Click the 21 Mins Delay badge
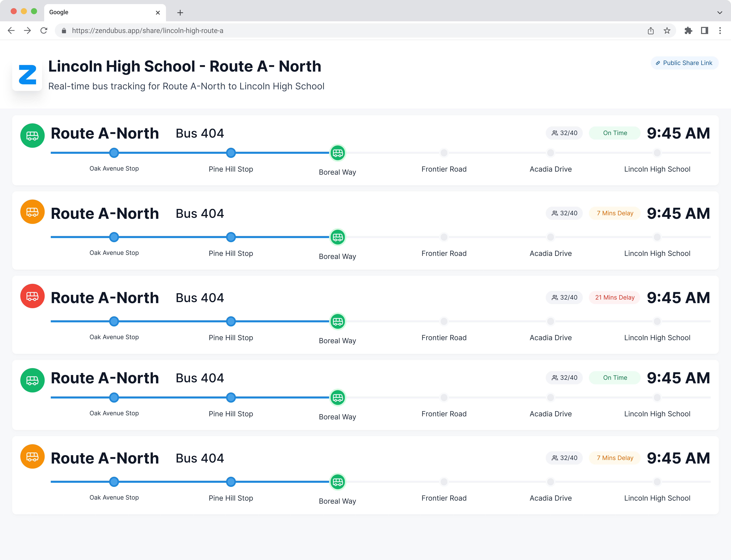The width and height of the screenshot is (731, 560). (615, 297)
